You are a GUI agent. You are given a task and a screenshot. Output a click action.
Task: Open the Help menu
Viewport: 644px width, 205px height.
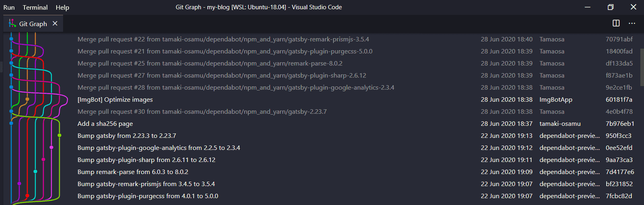pyautogui.click(x=62, y=7)
